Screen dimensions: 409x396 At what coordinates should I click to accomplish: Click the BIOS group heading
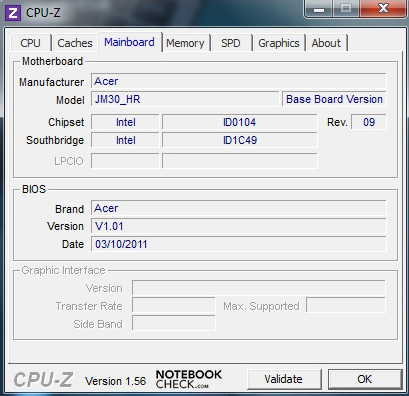34,189
